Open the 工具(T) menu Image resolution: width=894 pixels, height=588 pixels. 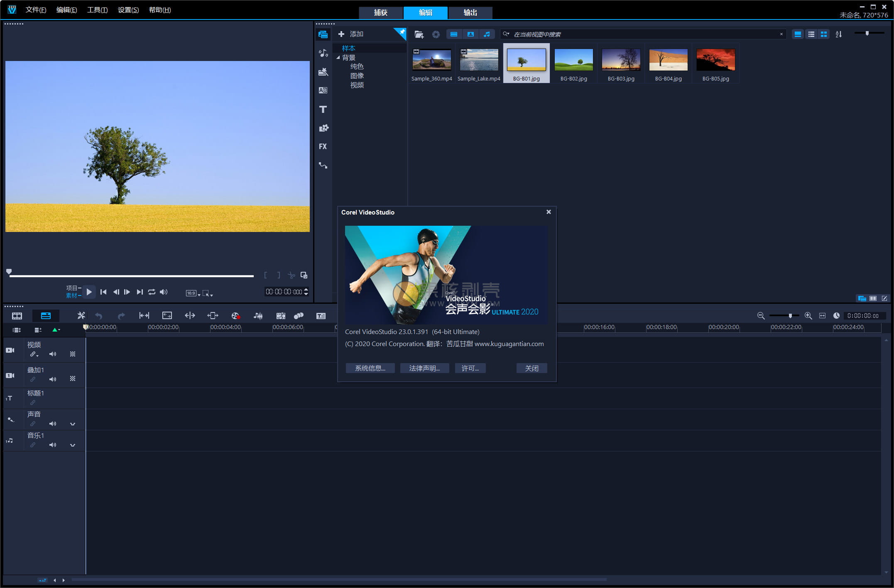click(97, 10)
